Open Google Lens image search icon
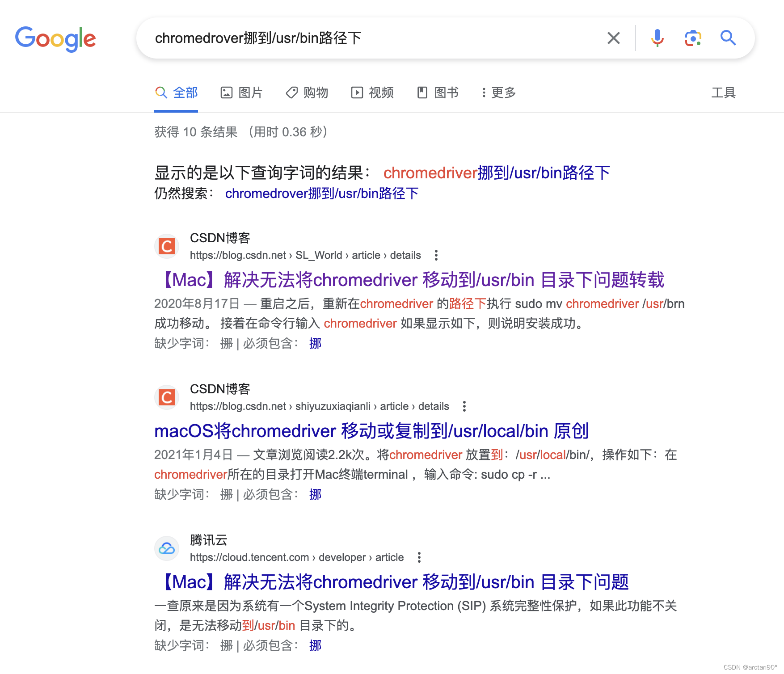The width and height of the screenshot is (784, 674). pos(692,38)
